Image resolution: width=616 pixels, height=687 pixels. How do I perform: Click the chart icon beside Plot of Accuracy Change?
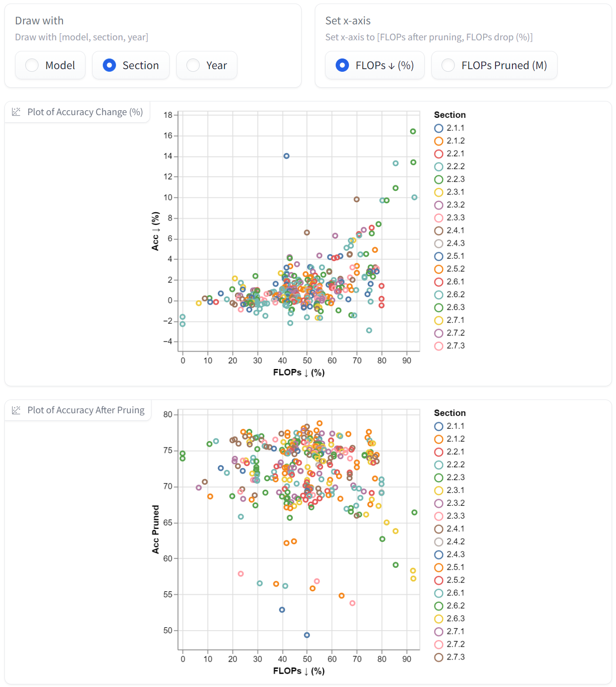pos(16,112)
